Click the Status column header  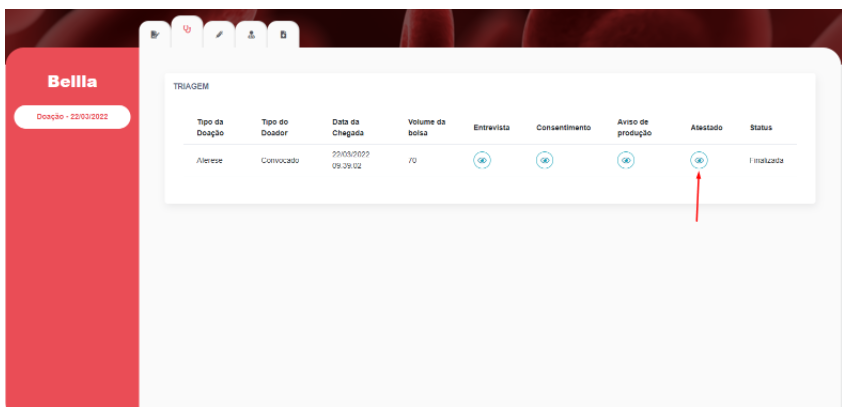click(761, 128)
